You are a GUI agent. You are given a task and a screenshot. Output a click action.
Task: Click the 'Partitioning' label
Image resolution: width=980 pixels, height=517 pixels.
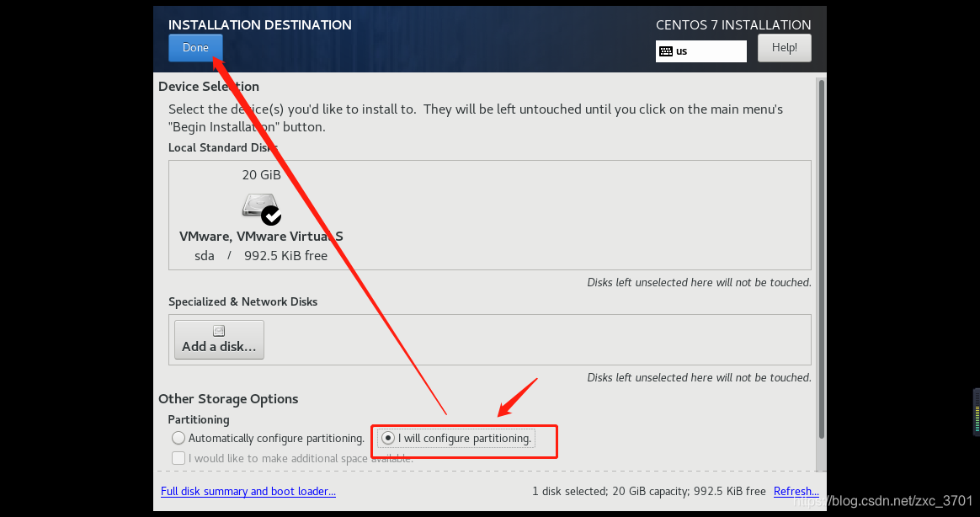coord(199,419)
